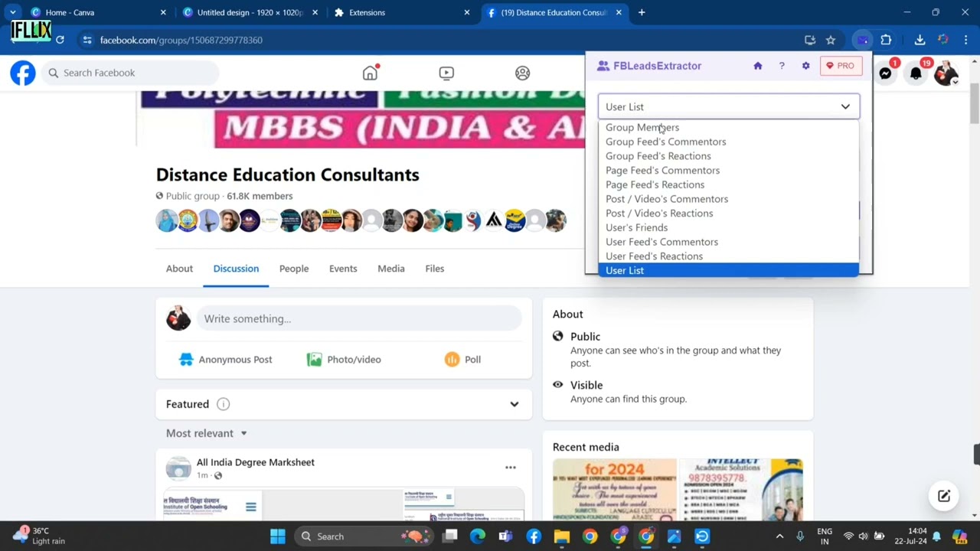The width and height of the screenshot is (980, 551).
Task: Open the Intellect Academic Solutions thumbnail
Action: point(741,489)
